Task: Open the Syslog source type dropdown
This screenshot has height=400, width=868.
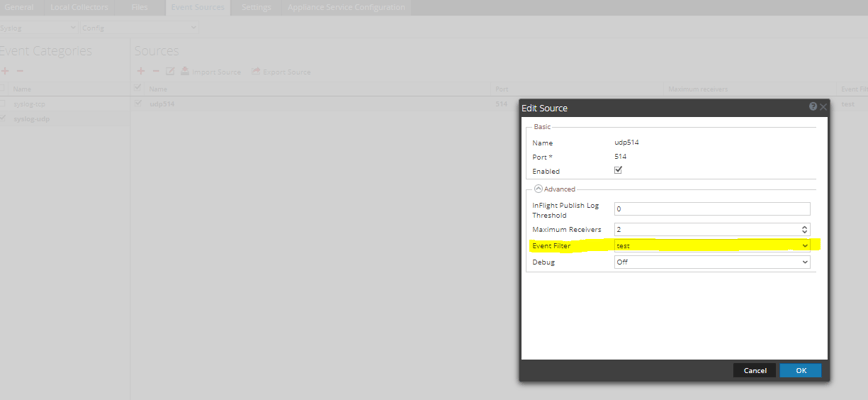Action: [x=39, y=28]
